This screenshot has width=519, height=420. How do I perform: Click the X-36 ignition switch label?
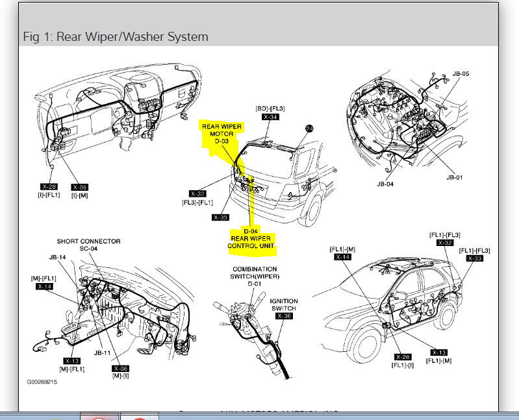pyautogui.click(x=284, y=316)
